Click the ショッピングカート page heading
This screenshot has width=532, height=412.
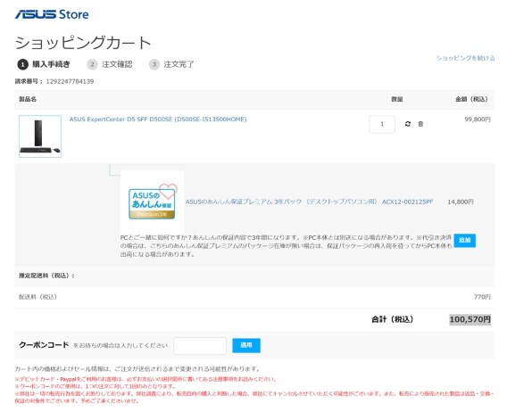click(83, 43)
